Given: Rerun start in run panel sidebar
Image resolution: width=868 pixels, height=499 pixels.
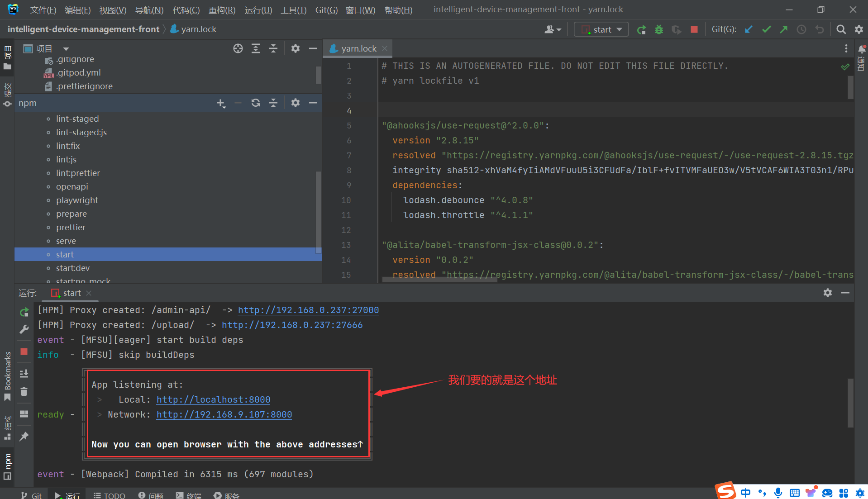Looking at the screenshot, I should pyautogui.click(x=24, y=312).
